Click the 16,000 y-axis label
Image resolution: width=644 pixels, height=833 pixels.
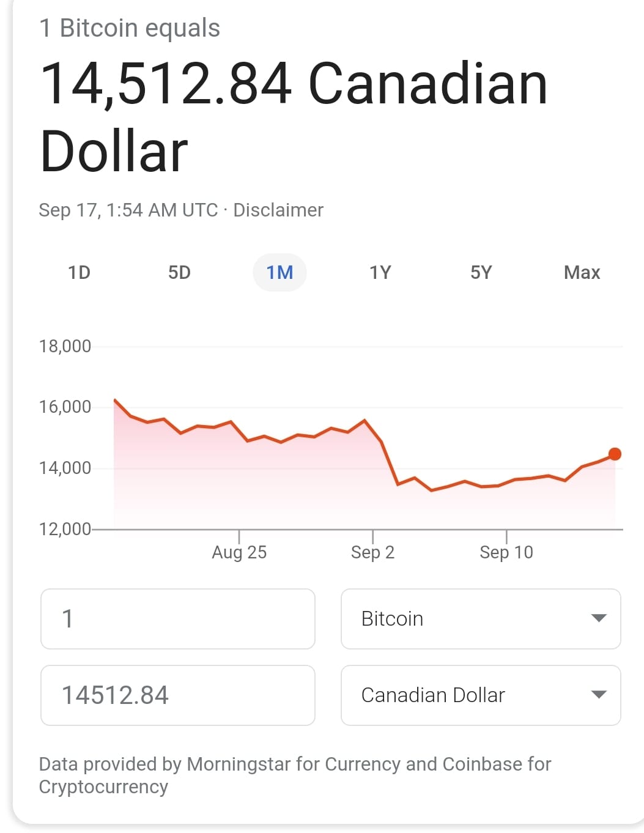click(x=65, y=407)
